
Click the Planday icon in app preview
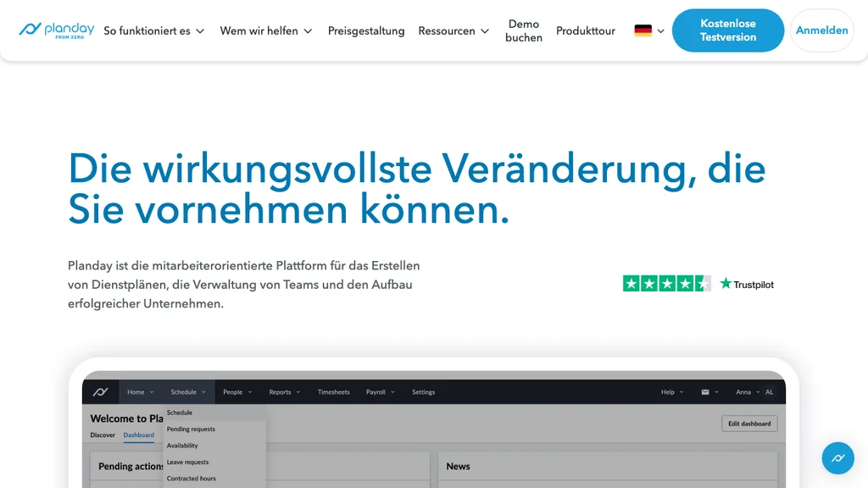click(100, 391)
